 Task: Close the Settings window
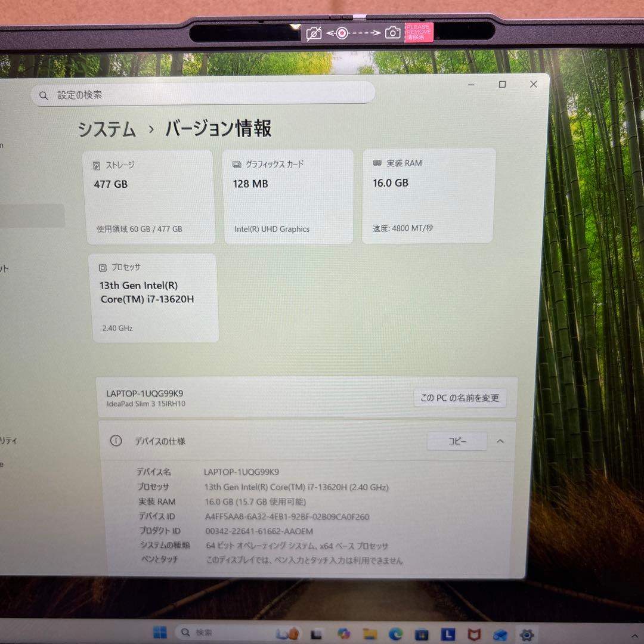534,84
